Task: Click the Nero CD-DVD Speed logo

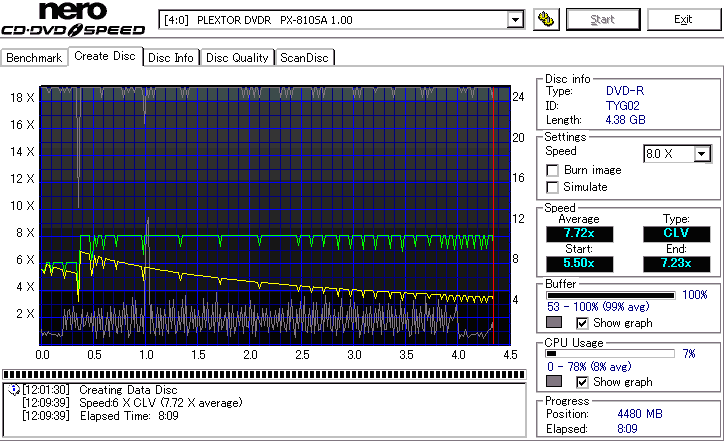Action: coord(74,22)
